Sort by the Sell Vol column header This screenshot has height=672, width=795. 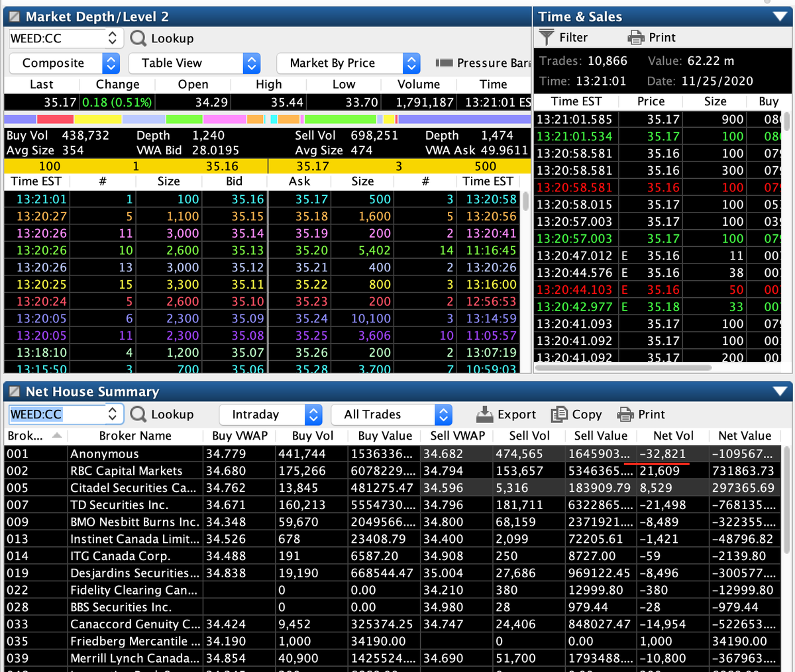pyautogui.click(x=529, y=436)
